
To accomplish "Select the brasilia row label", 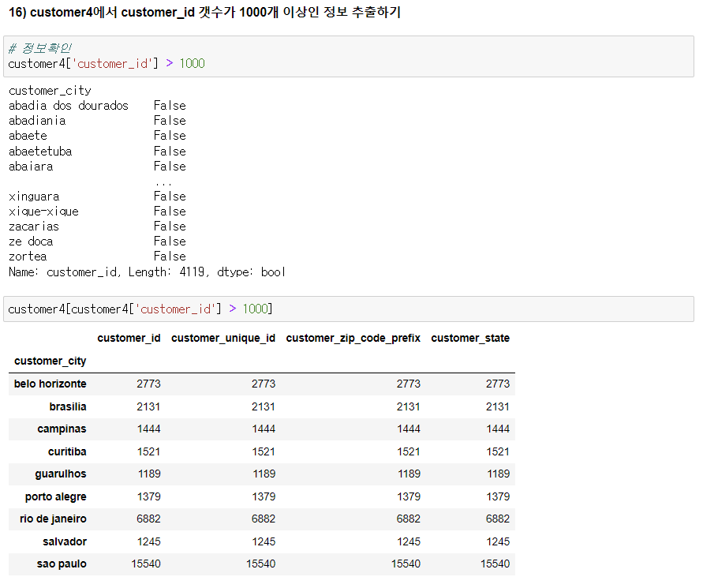I will coord(68,406).
